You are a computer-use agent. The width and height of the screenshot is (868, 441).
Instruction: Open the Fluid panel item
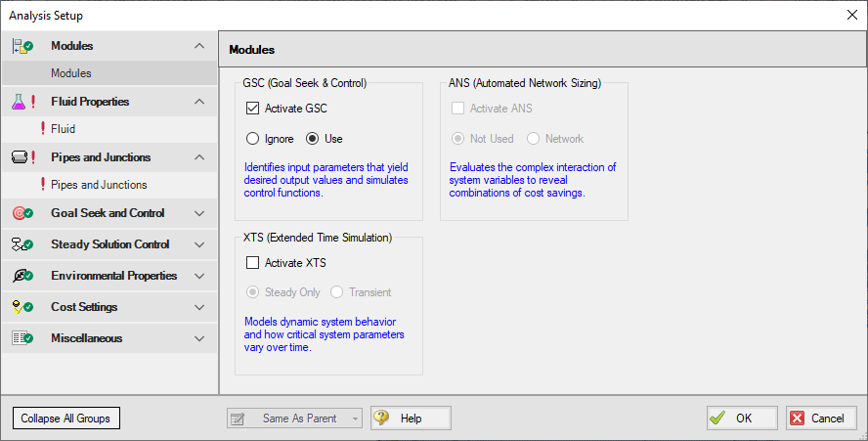63,129
